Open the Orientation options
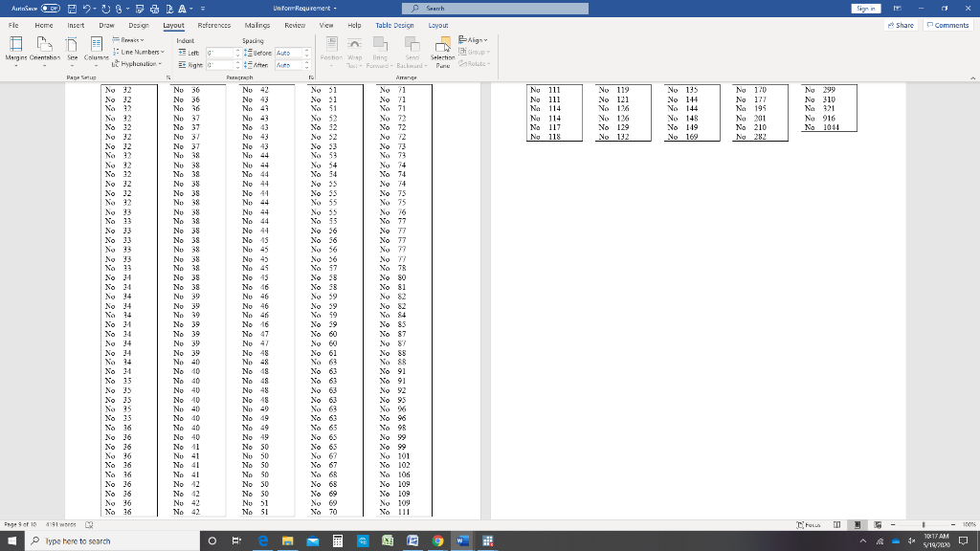Image resolution: width=980 pixels, height=551 pixels. tap(44, 52)
